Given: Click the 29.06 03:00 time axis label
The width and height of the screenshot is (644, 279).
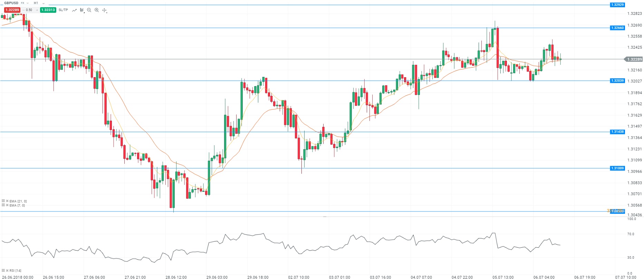Looking at the screenshot, I should point(217,277).
